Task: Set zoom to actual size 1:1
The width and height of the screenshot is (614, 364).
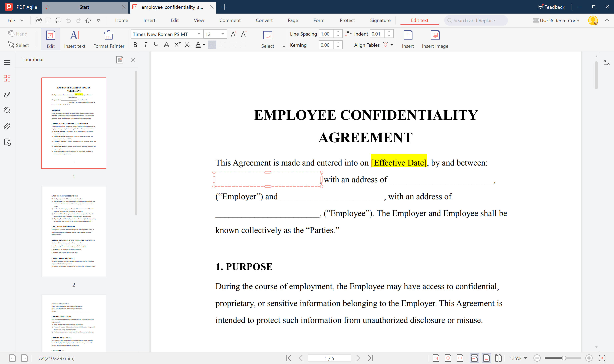Action: pos(436,358)
